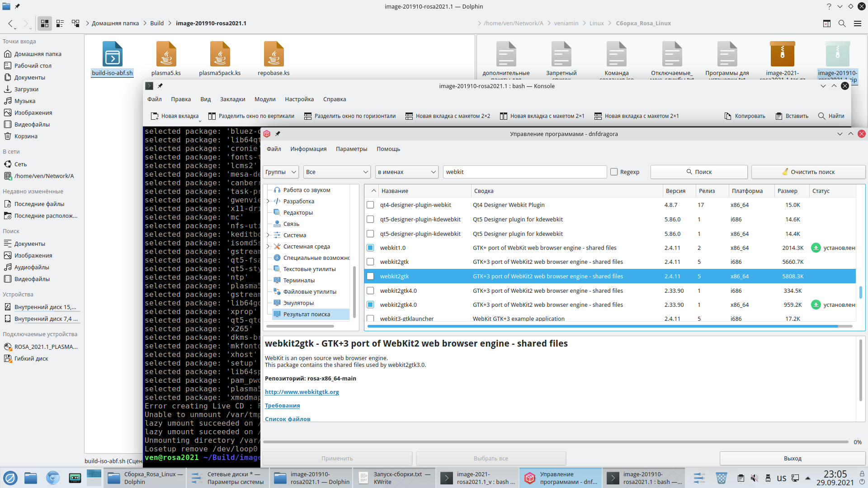Click the webkit search text field

524,172
